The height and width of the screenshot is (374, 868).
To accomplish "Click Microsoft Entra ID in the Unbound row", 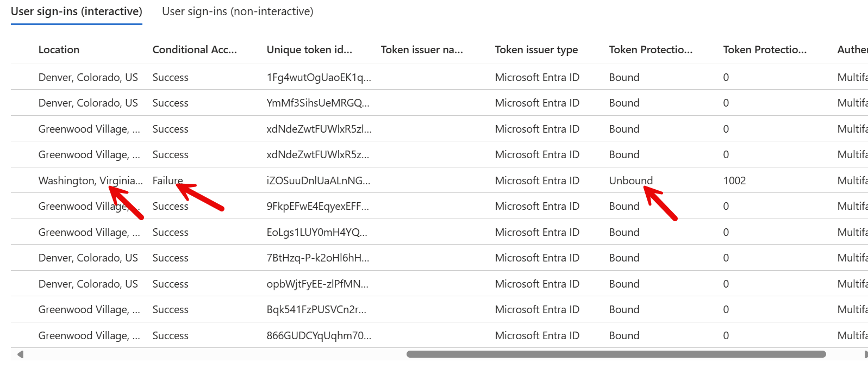I will [537, 180].
